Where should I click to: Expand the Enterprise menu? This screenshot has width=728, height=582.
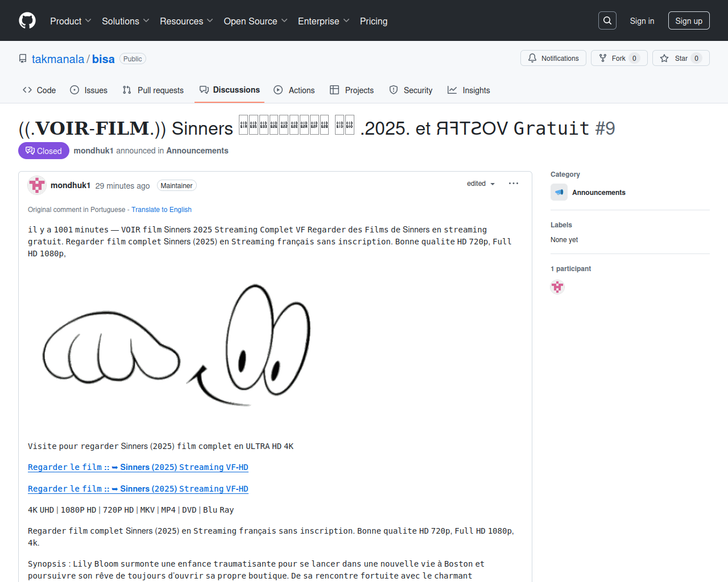[324, 21]
